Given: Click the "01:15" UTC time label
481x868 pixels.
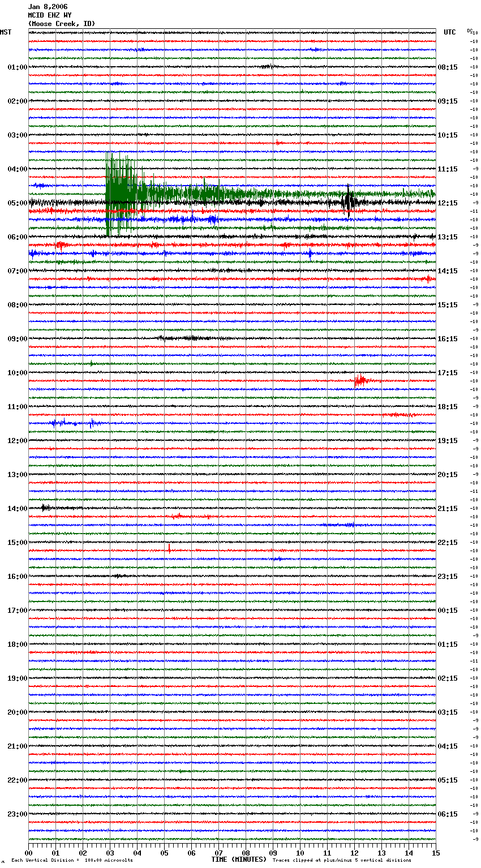Looking at the screenshot, I should 448,644.
